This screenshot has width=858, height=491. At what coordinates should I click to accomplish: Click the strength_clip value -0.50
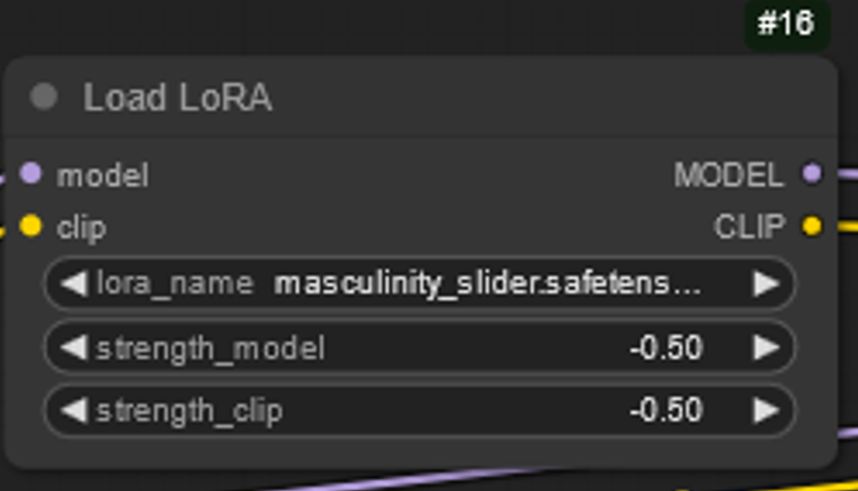(x=666, y=410)
